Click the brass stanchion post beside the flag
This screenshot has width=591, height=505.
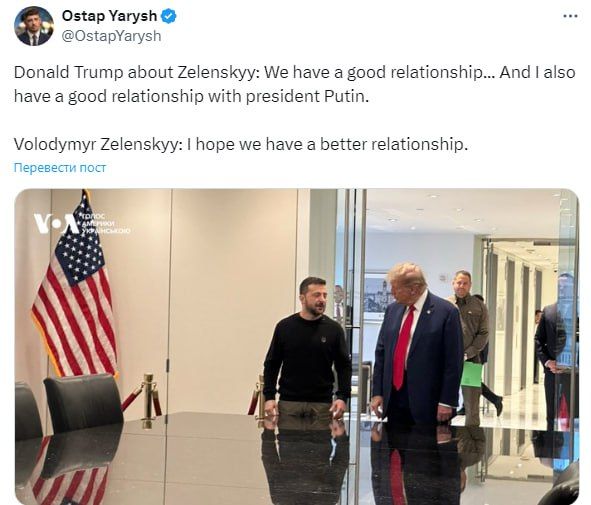click(148, 401)
